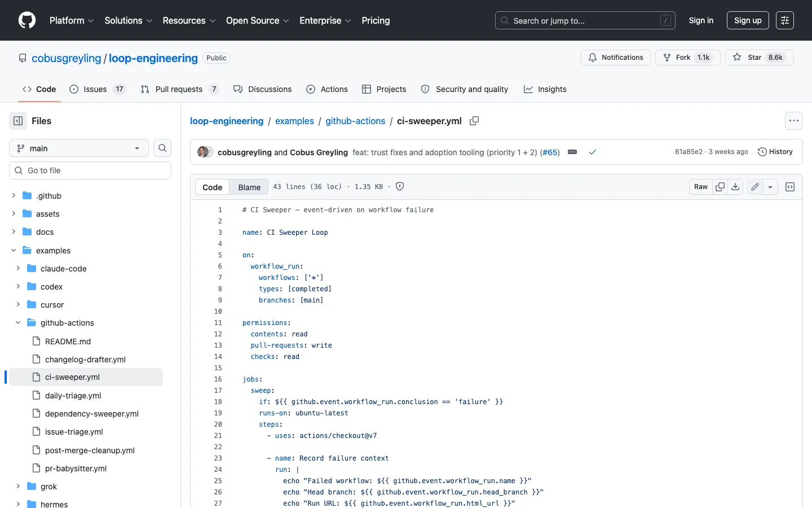The width and height of the screenshot is (812, 508).
Task: Open pull request #65 link
Action: [x=550, y=152]
